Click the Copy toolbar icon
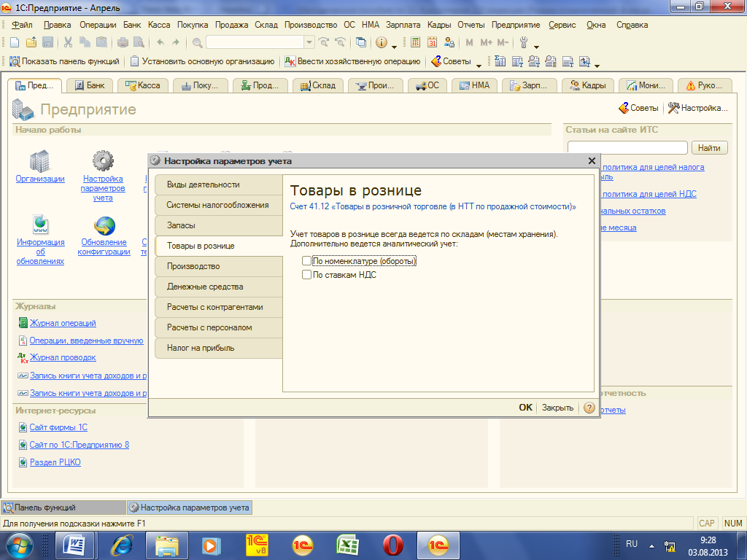This screenshot has height=560, width=747. (x=85, y=42)
